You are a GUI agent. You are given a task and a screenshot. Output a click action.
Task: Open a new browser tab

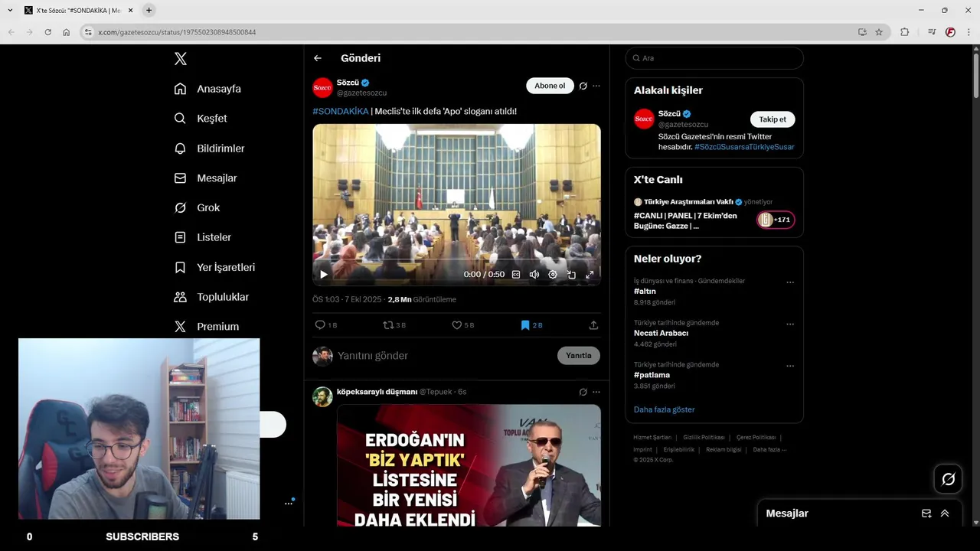pos(149,10)
